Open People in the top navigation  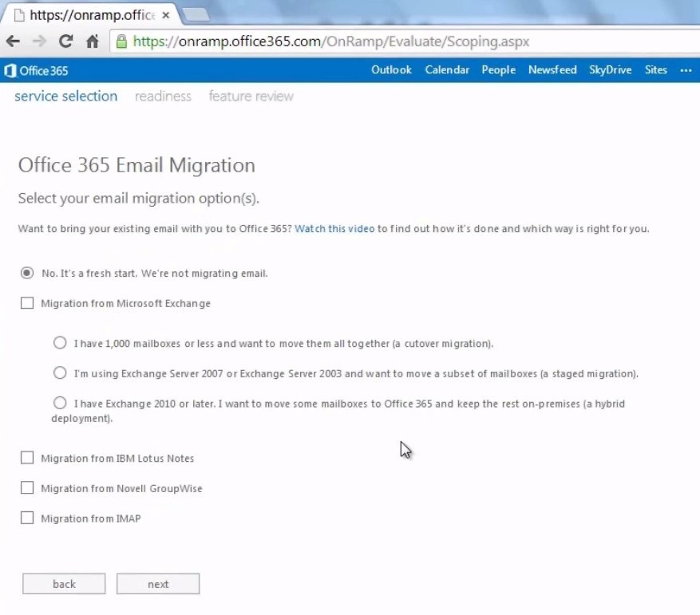click(x=498, y=70)
